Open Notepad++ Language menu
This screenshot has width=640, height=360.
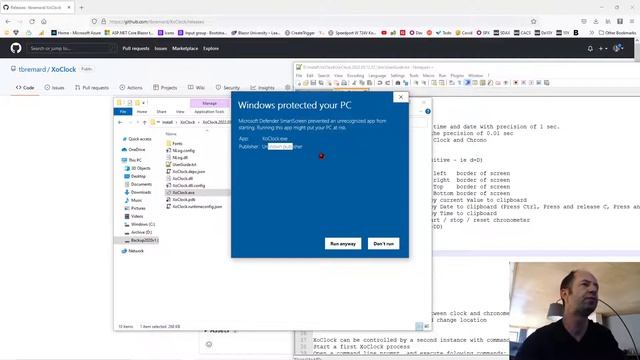(377, 76)
